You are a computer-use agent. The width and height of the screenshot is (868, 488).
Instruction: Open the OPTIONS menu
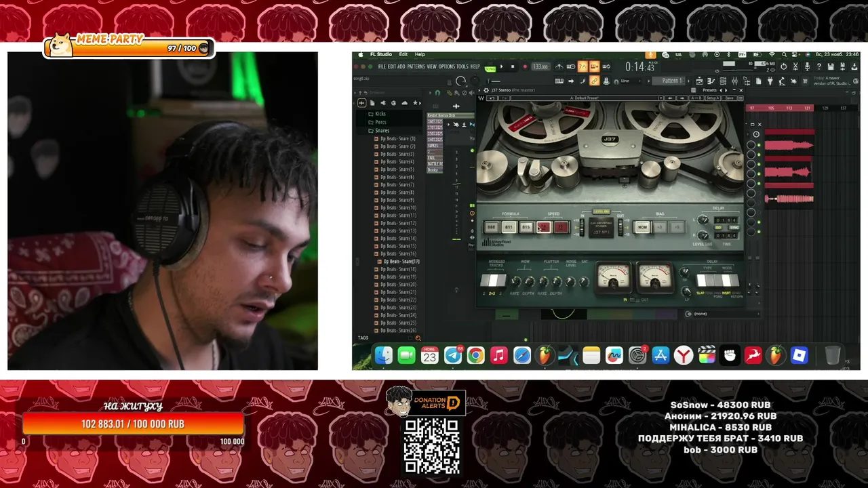(447, 66)
